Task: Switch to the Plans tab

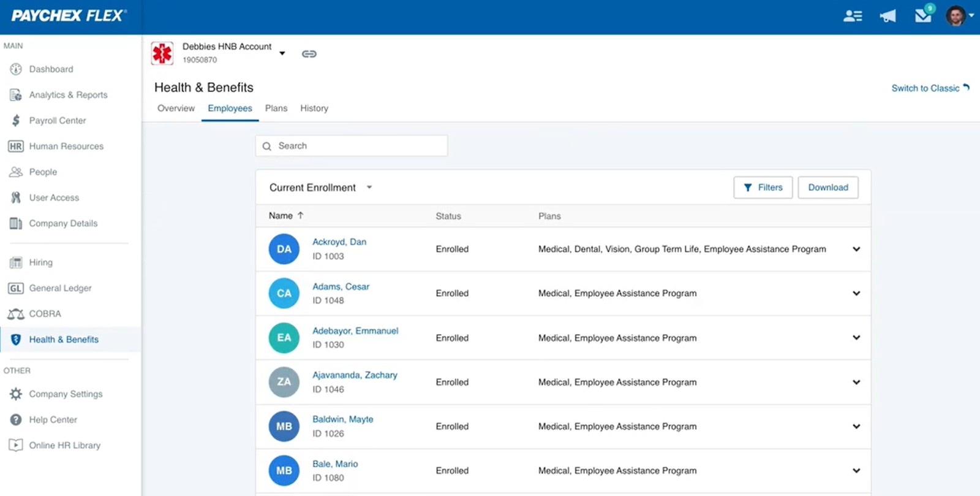Action: [x=276, y=109]
